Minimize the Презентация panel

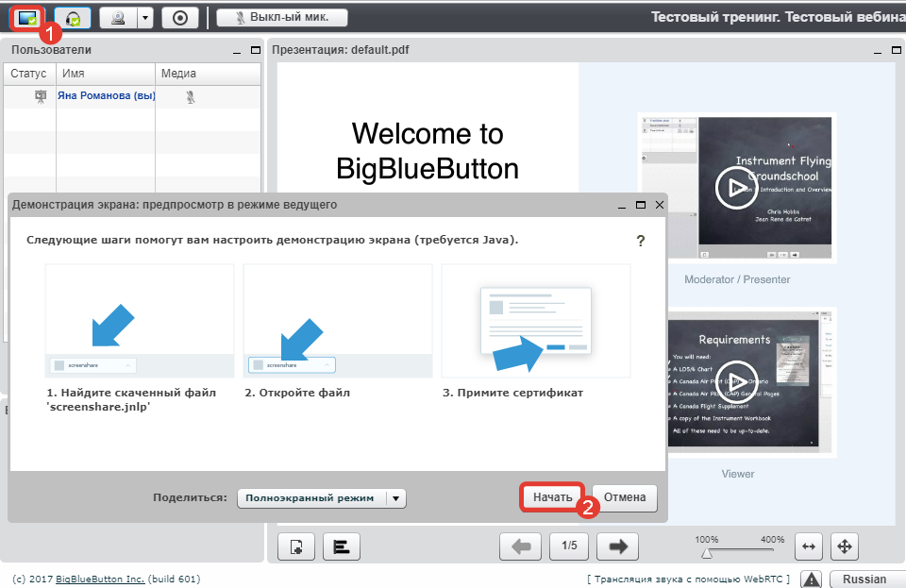pos(878,51)
